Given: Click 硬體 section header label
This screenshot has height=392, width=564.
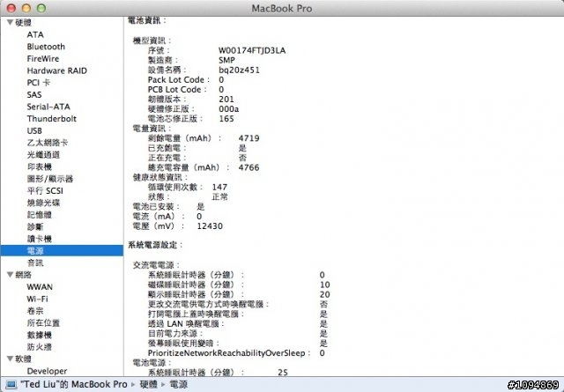Looking at the screenshot, I should coord(24,22).
